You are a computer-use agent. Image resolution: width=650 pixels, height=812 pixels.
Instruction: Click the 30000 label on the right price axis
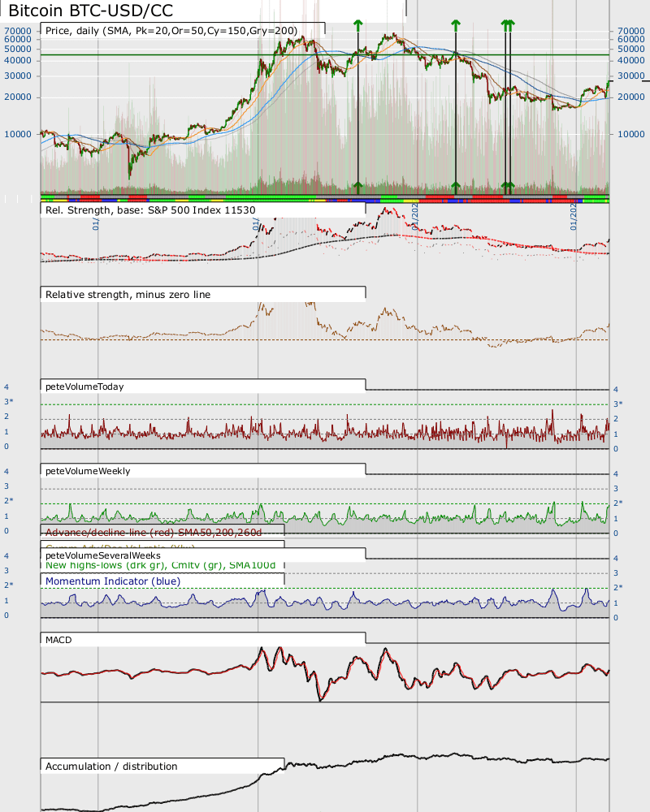click(x=630, y=76)
